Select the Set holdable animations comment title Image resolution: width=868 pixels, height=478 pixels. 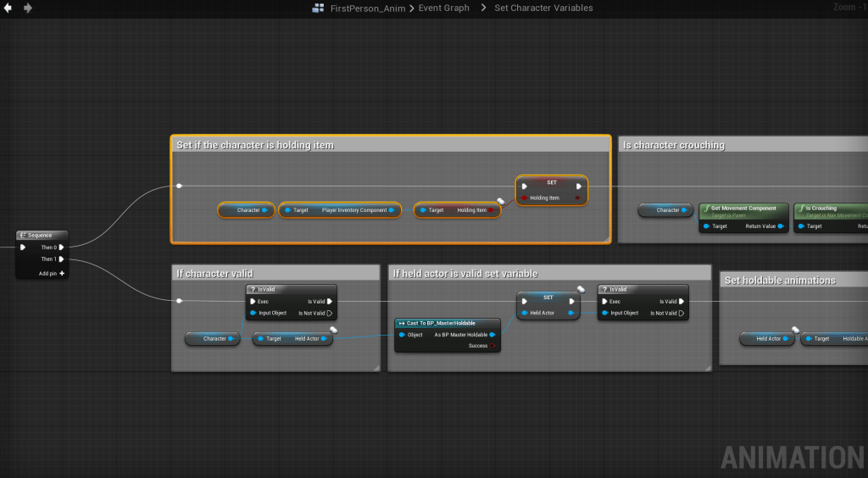780,281
